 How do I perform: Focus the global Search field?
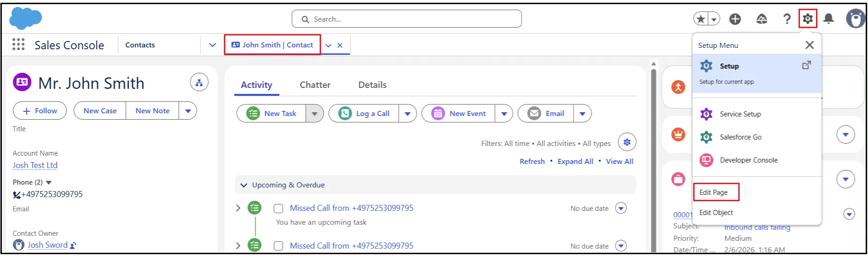coord(407,19)
